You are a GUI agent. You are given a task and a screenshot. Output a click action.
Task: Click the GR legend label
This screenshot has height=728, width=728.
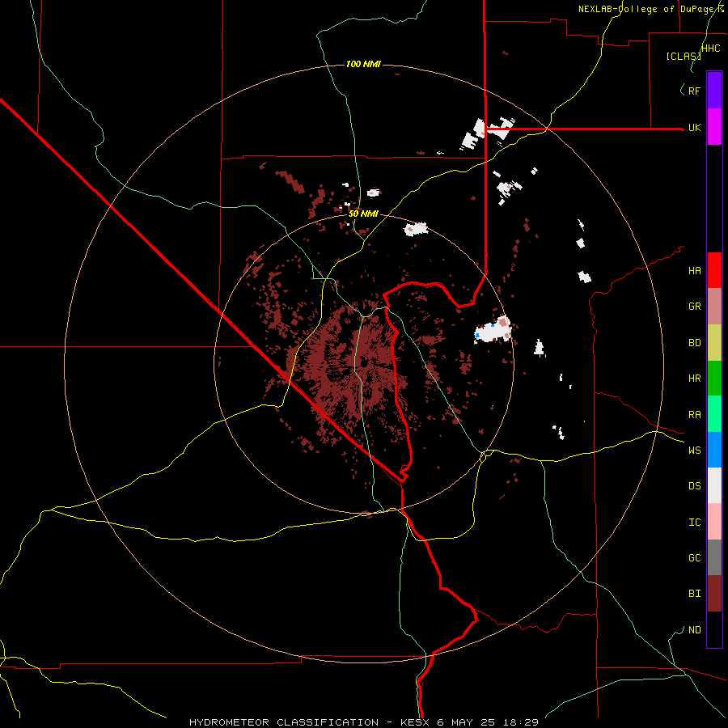(694, 307)
